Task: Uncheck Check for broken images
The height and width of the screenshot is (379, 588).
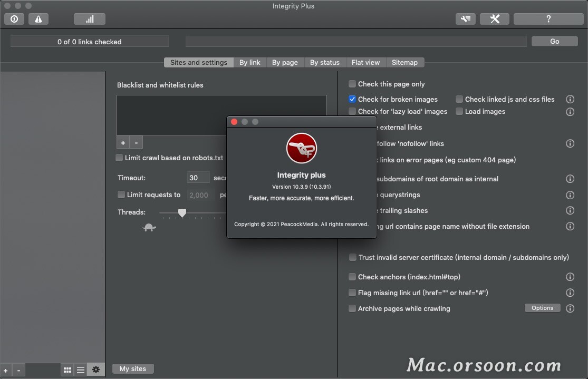Action: pyautogui.click(x=352, y=99)
